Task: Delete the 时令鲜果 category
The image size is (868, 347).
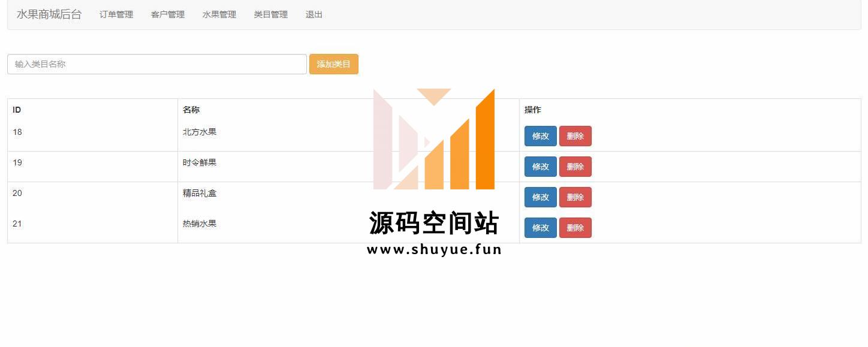Action: (x=575, y=167)
